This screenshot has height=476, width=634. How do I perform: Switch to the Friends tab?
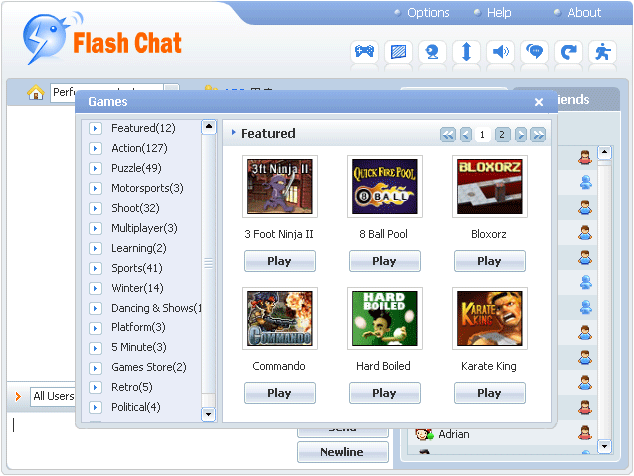coord(573,99)
